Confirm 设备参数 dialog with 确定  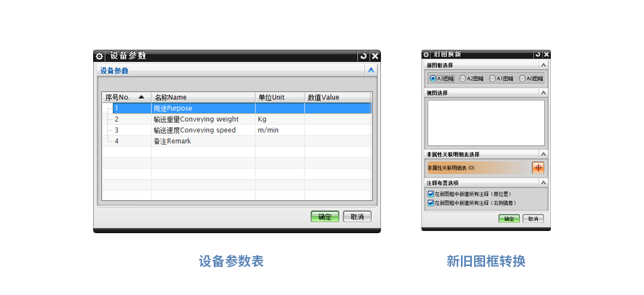pyautogui.click(x=325, y=217)
